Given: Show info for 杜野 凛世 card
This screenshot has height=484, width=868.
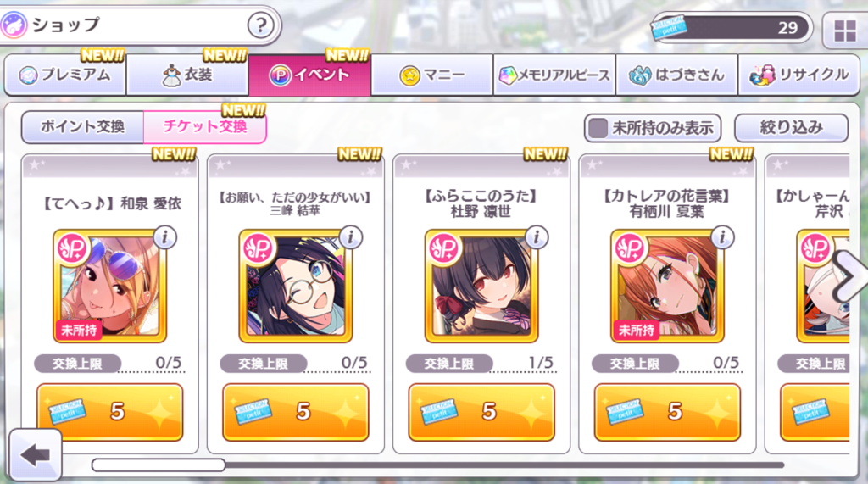Looking at the screenshot, I should click(537, 237).
